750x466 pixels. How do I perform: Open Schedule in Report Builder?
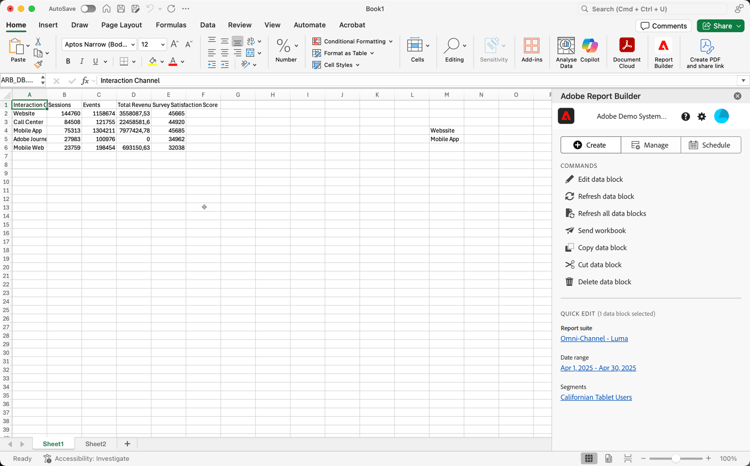pyautogui.click(x=711, y=145)
